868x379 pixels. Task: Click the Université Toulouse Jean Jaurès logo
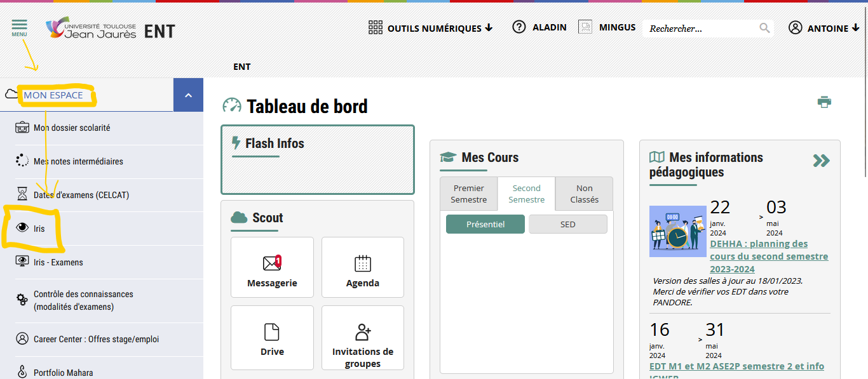(x=91, y=29)
